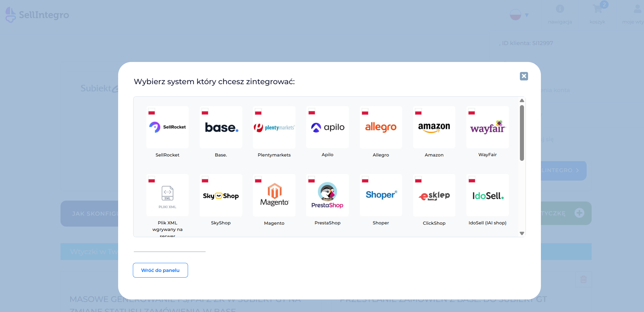This screenshot has width=644, height=312.
Task: Pick the WayFair logo tile
Action: coord(488,127)
